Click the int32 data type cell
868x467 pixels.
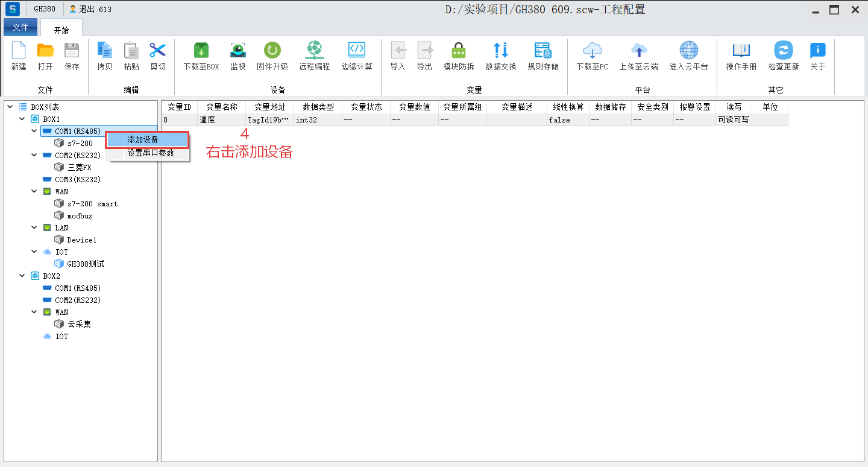(318, 119)
